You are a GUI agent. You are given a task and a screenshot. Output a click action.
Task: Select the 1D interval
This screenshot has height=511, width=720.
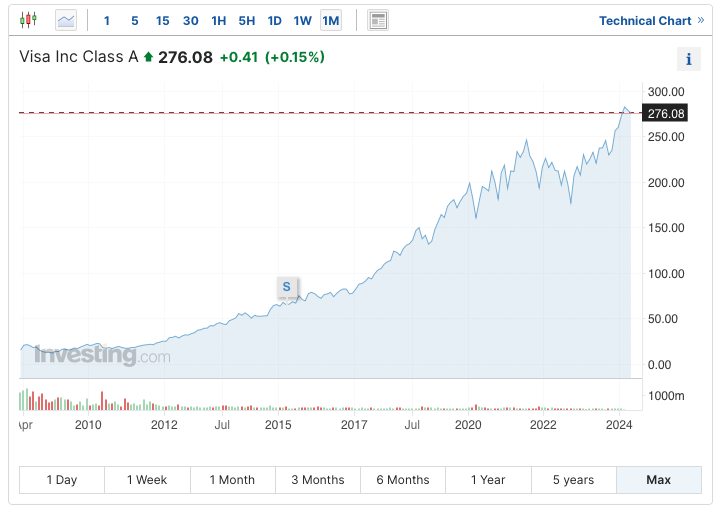click(x=275, y=21)
